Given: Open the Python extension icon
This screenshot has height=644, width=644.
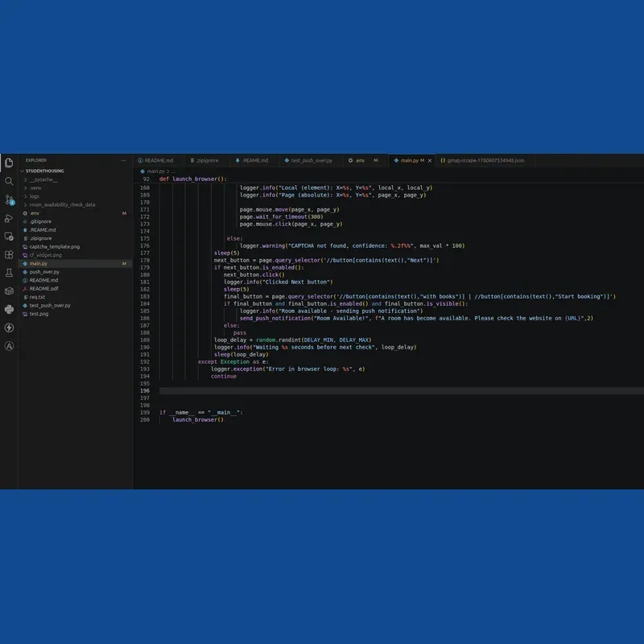Looking at the screenshot, I should (x=9, y=309).
